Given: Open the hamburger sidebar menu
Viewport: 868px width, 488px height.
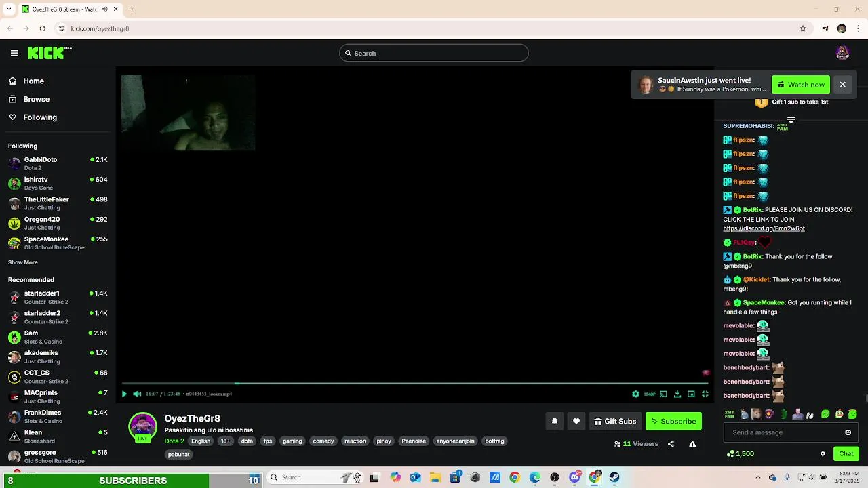Looking at the screenshot, I should (x=14, y=53).
